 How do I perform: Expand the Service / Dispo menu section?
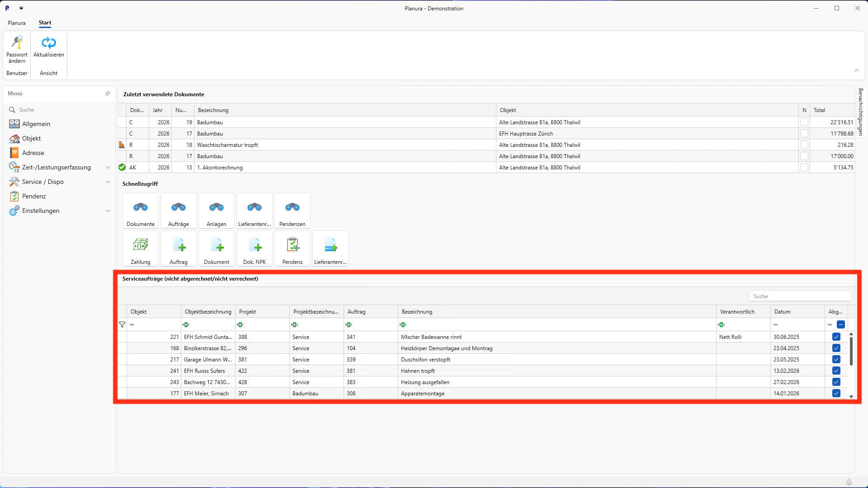42,182
